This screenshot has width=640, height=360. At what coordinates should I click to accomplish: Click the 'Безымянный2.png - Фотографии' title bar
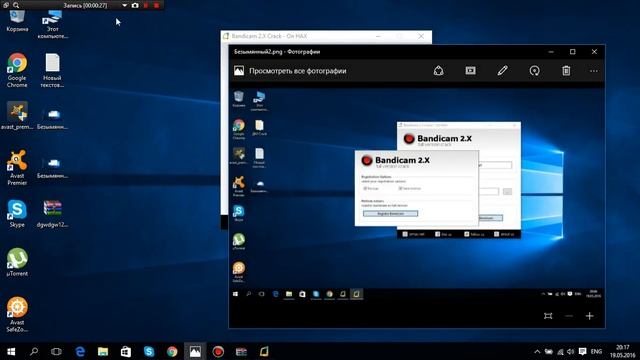pyautogui.click(x=277, y=52)
